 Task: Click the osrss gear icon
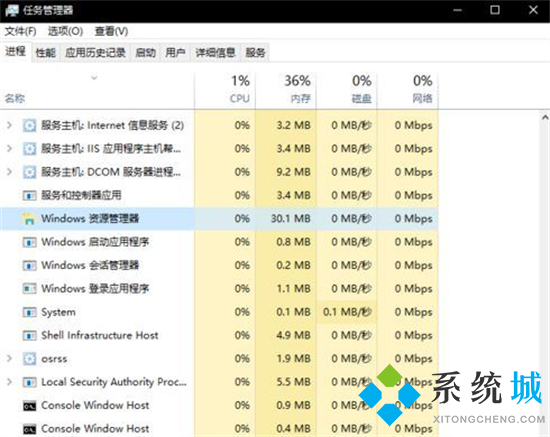click(x=29, y=358)
